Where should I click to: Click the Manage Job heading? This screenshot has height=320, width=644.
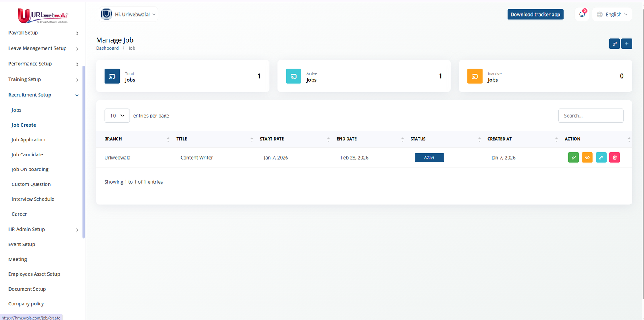[115, 40]
